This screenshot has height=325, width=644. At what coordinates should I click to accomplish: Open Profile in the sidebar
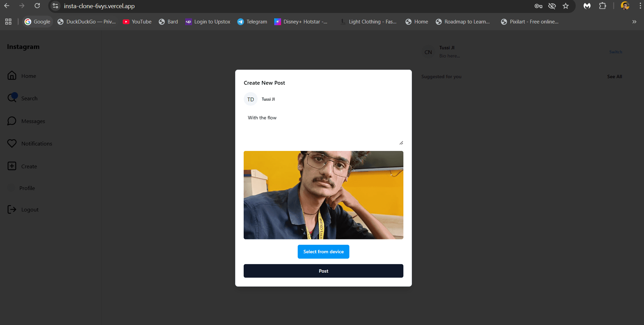(x=27, y=188)
